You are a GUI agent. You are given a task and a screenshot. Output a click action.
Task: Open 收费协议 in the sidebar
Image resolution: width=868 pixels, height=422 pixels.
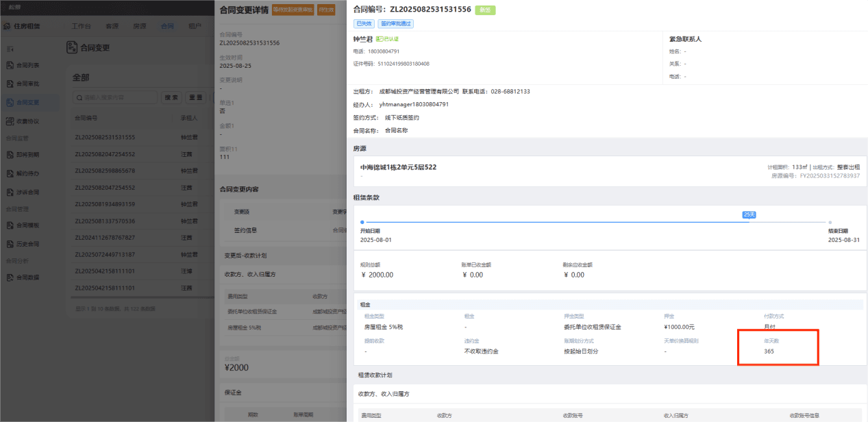29,121
